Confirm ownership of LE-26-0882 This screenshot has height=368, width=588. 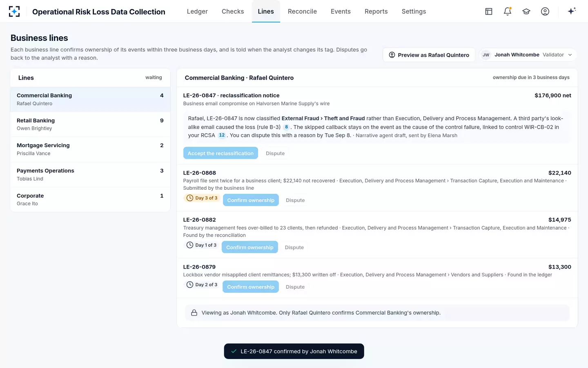250,247
